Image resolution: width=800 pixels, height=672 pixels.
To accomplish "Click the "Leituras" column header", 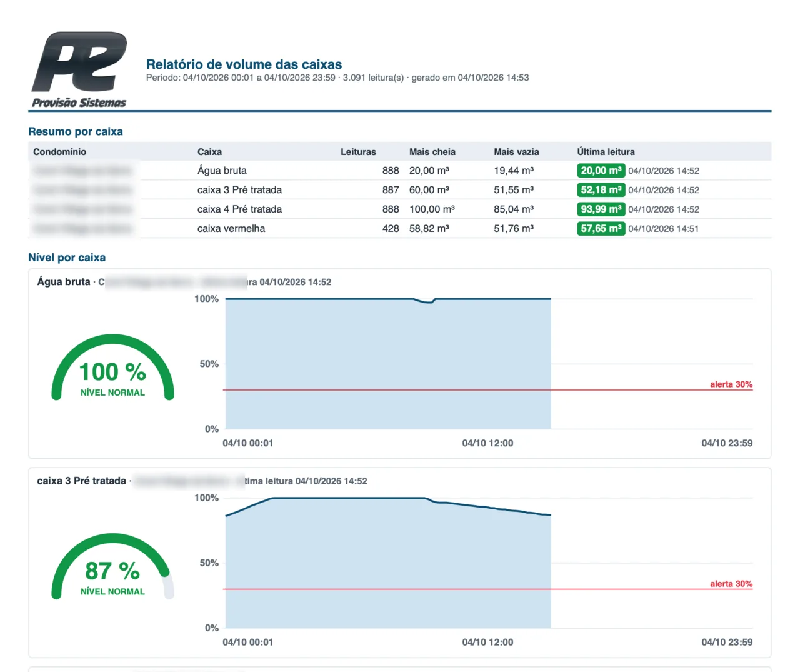I will [x=358, y=152].
